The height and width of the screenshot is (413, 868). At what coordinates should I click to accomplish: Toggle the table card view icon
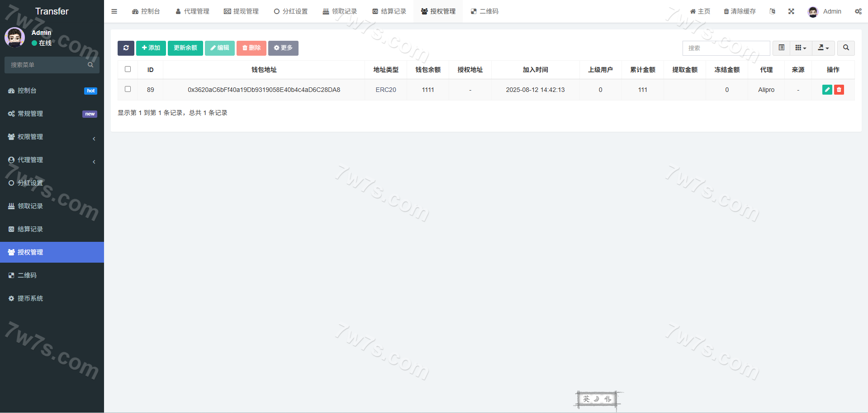click(x=781, y=48)
